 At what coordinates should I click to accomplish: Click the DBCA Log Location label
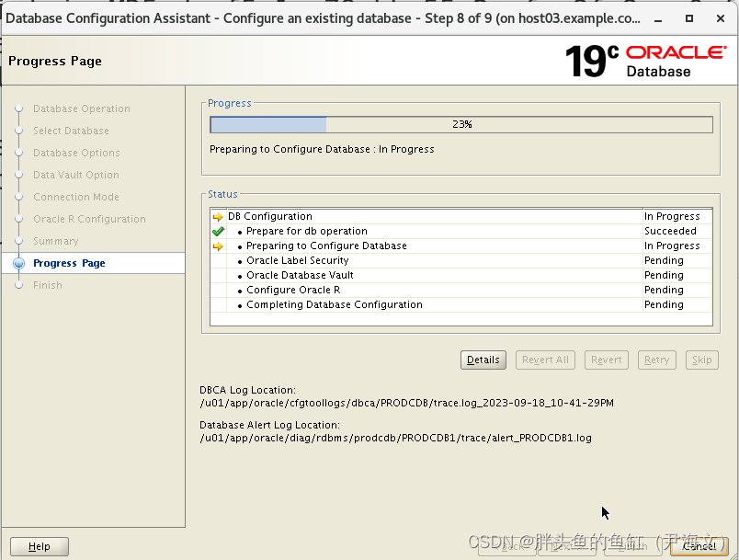pos(247,390)
